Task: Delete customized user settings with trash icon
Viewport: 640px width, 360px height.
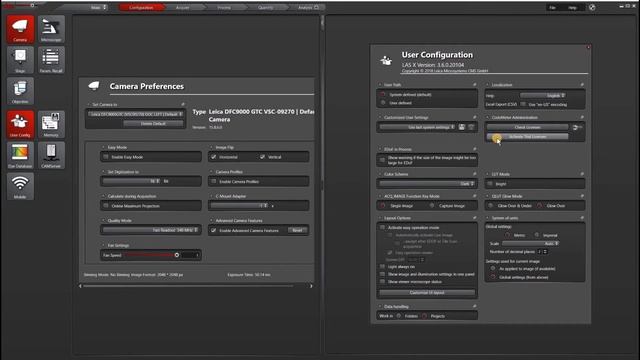Action: 471,127
